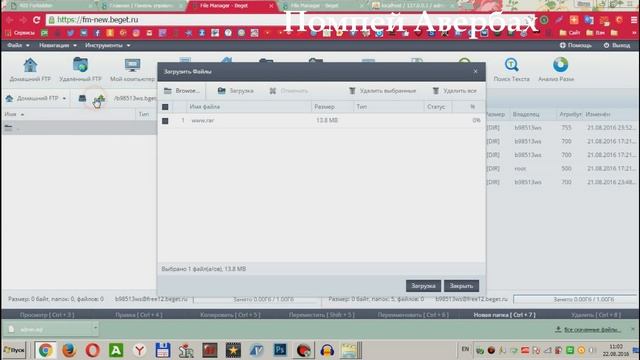The width and height of the screenshot is (640, 360).
Task: Click Правка [Ctrl+4] in bottom bar
Action: pos(139,315)
